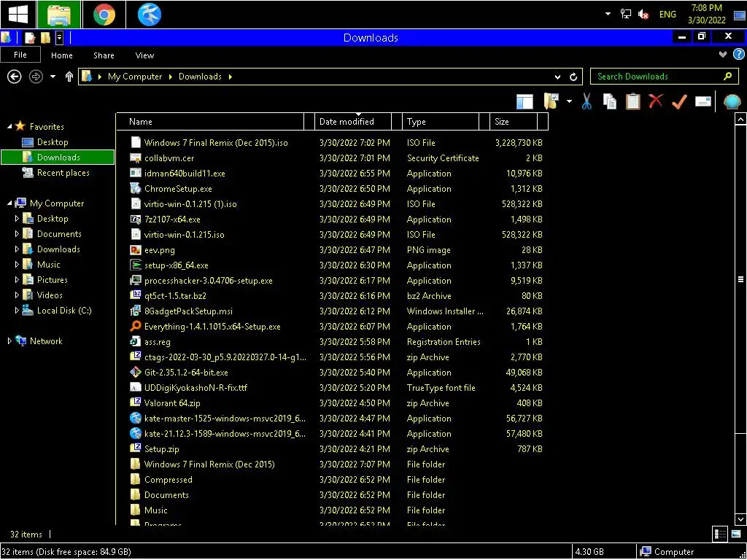Open the View ribbon tab

click(x=144, y=55)
